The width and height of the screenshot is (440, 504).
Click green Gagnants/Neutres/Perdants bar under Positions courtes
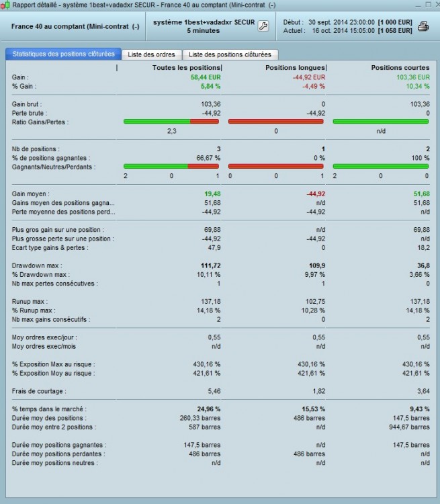click(381, 167)
